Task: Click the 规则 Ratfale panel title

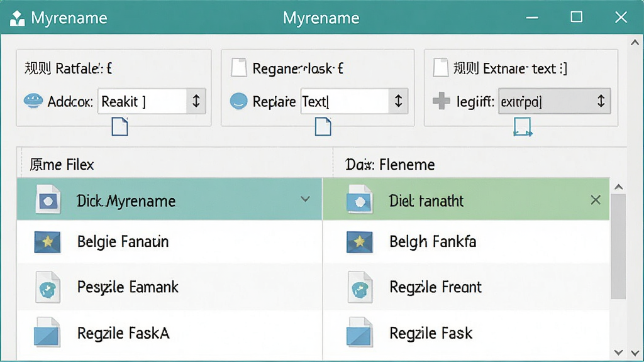Action: pyautogui.click(x=68, y=68)
